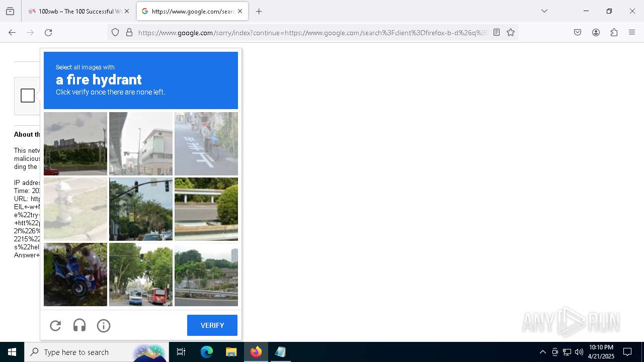The height and width of the screenshot is (362, 644).
Task: Open a new browser tab
Action: click(x=259, y=11)
